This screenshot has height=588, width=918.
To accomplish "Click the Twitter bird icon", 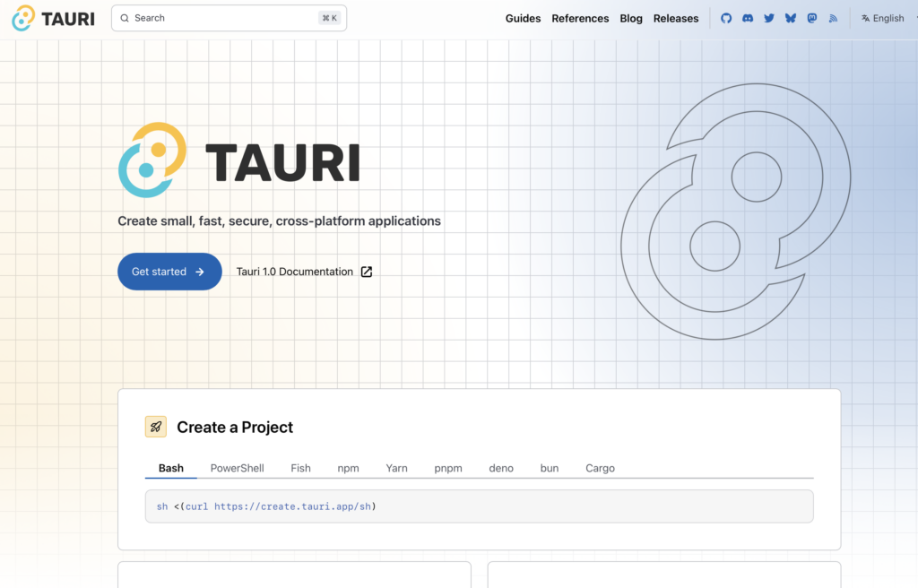I will click(769, 18).
